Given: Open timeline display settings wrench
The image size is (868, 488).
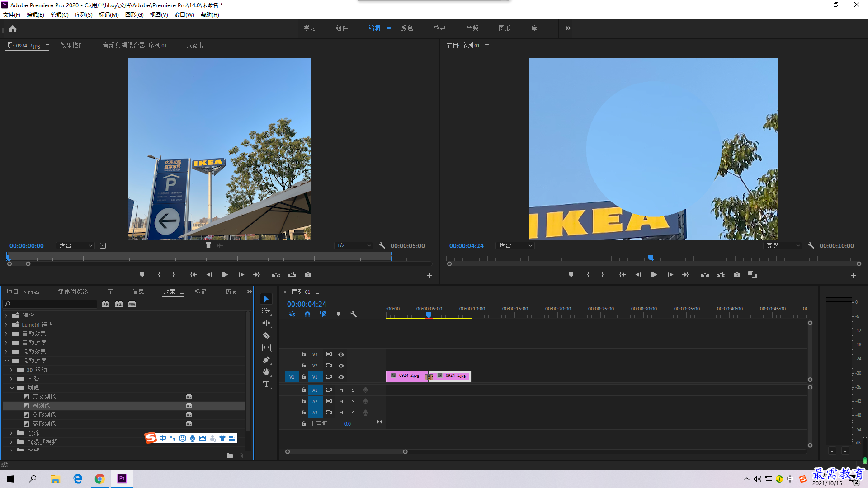Looking at the screenshot, I should (x=354, y=314).
